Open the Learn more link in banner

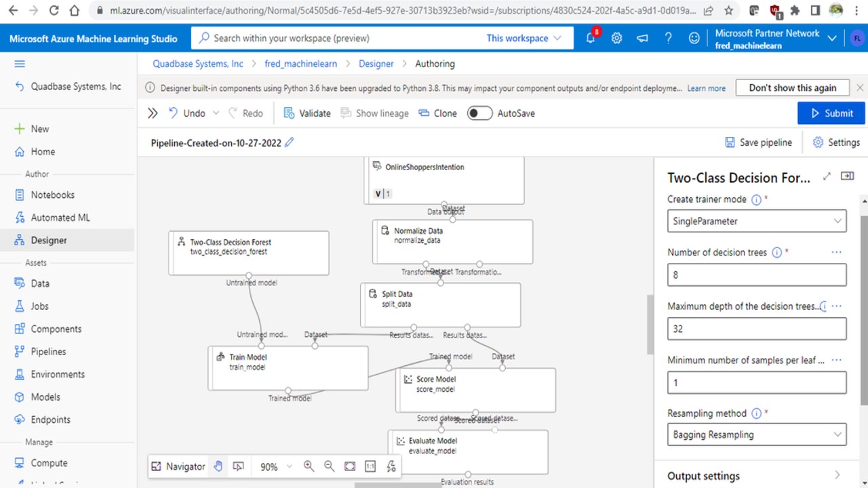pos(706,88)
